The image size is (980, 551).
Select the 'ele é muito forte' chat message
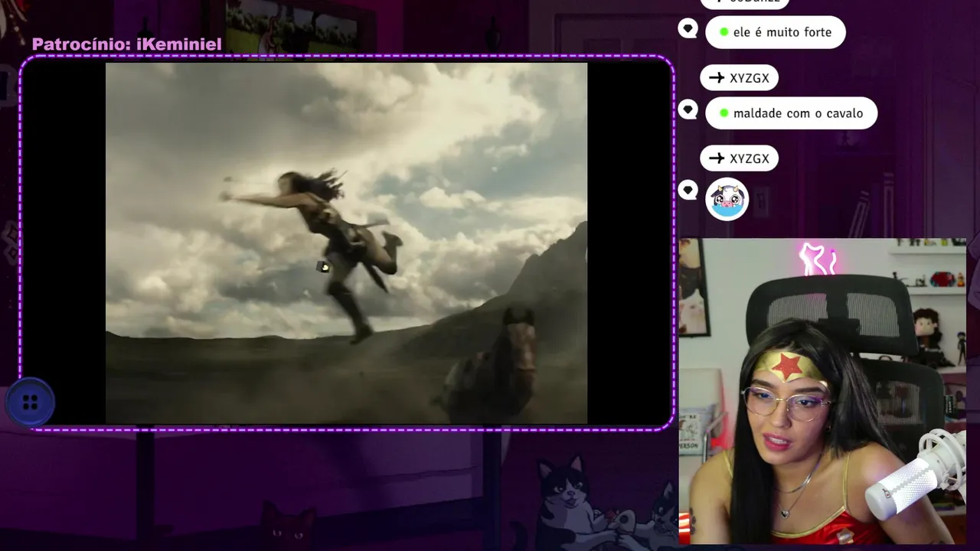click(776, 32)
